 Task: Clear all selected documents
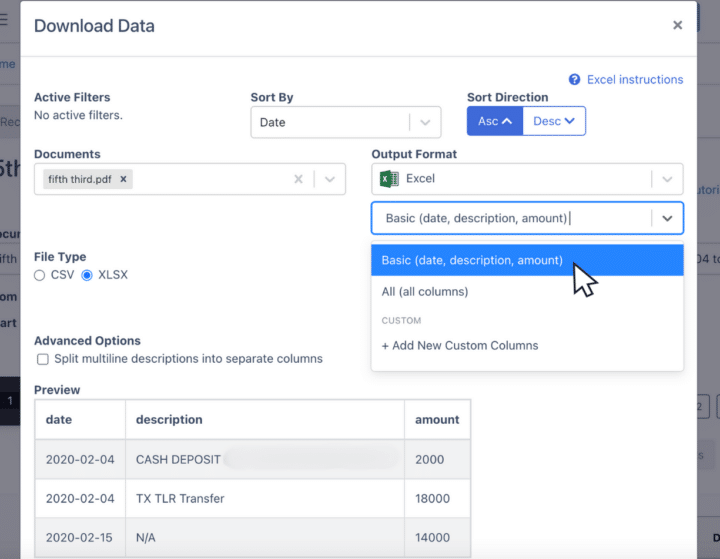(298, 179)
